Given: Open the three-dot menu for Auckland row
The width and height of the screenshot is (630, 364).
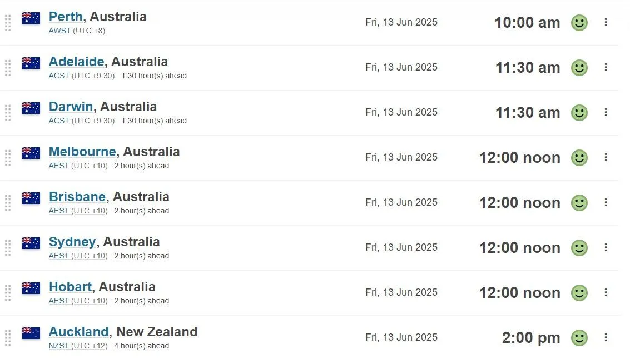Looking at the screenshot, I should point(606,337).
